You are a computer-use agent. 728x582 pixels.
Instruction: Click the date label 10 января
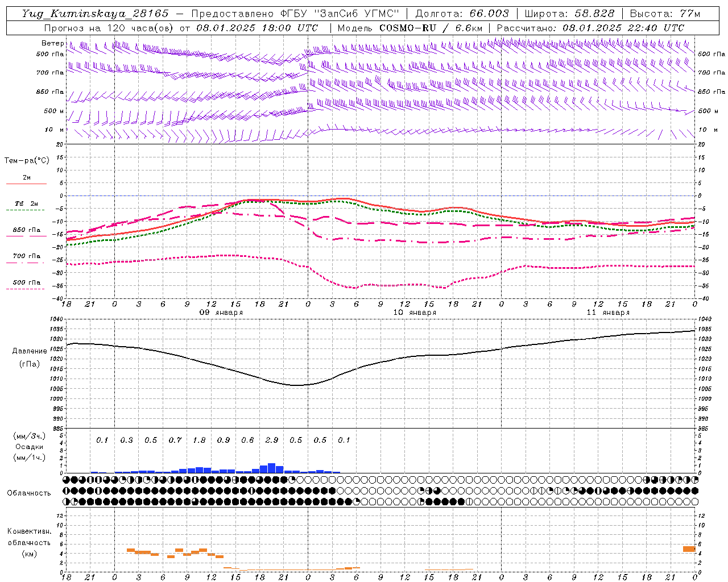point(415,313)
